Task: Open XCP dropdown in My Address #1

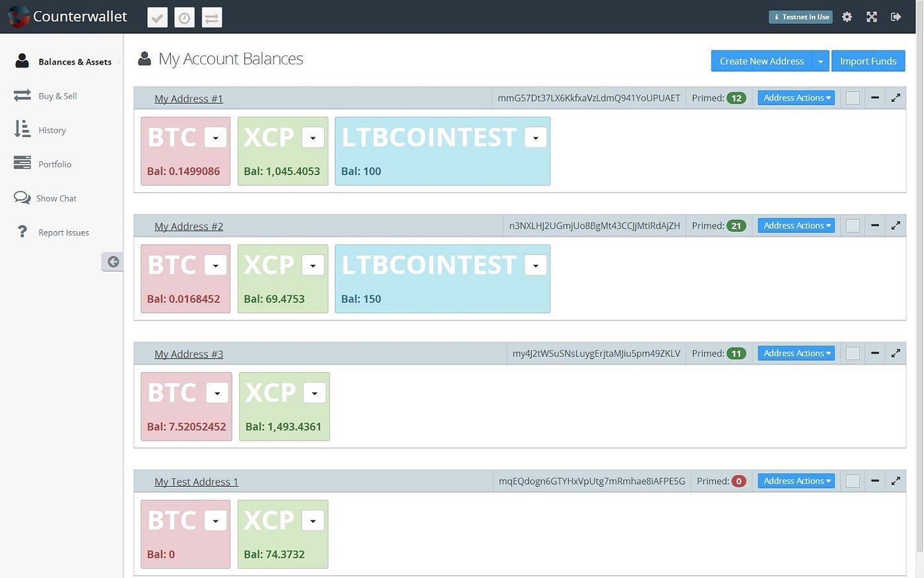Action: point(313,137)
